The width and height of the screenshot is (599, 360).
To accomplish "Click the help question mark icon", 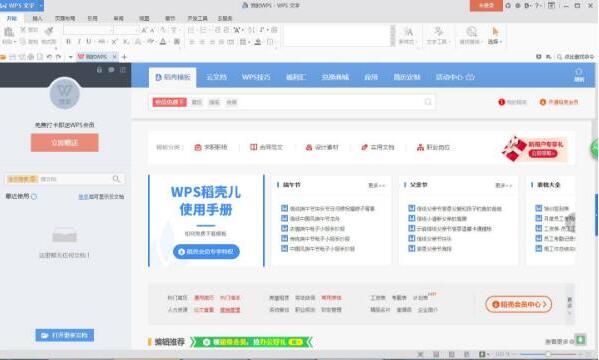I will [537, 5].
